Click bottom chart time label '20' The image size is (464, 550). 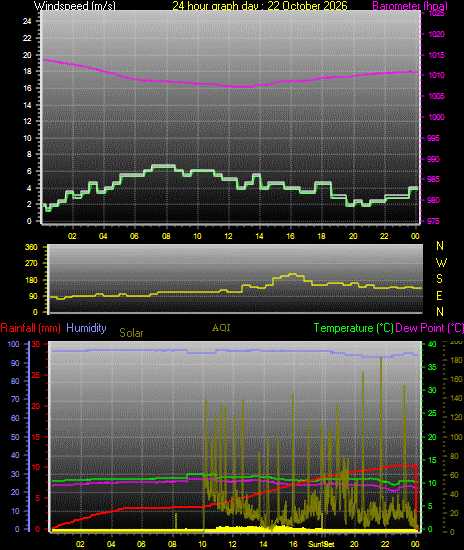click(x=354, y=544)
